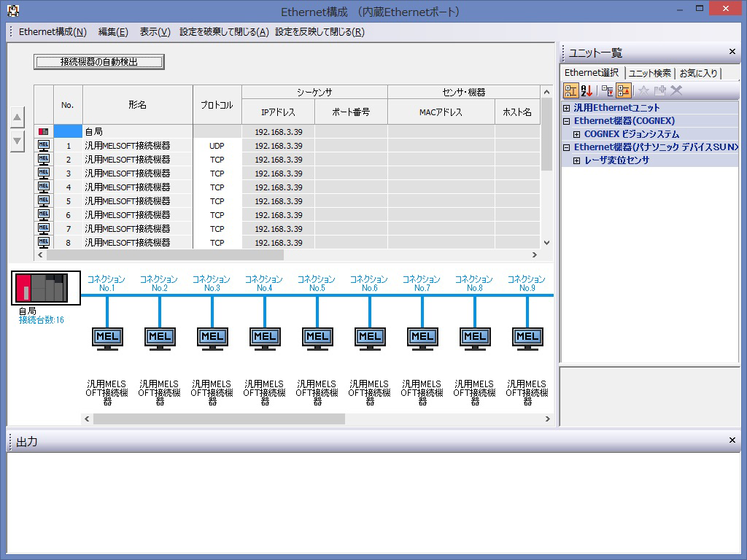Click 設定を反映して閉じる(R) in menu bar

coord(320,32)
